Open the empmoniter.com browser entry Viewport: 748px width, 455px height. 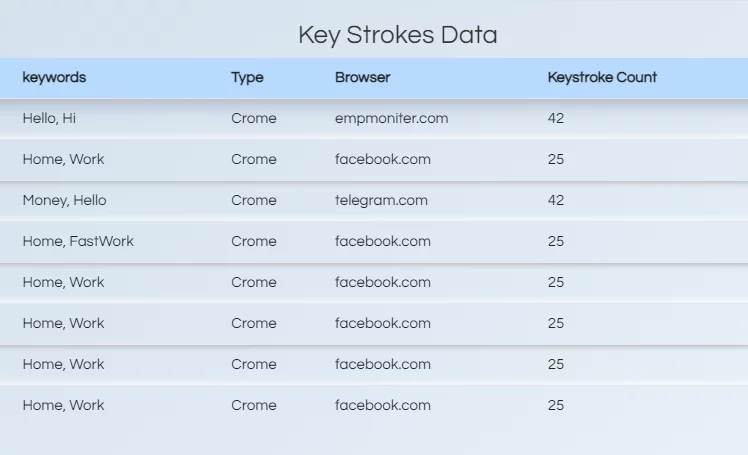click(392, 118)
